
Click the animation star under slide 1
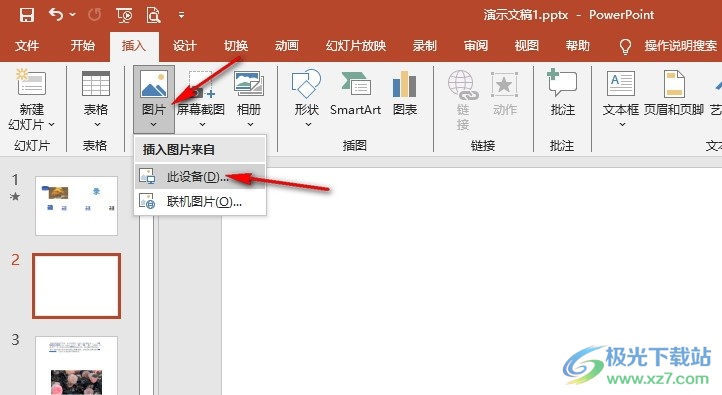15,197
